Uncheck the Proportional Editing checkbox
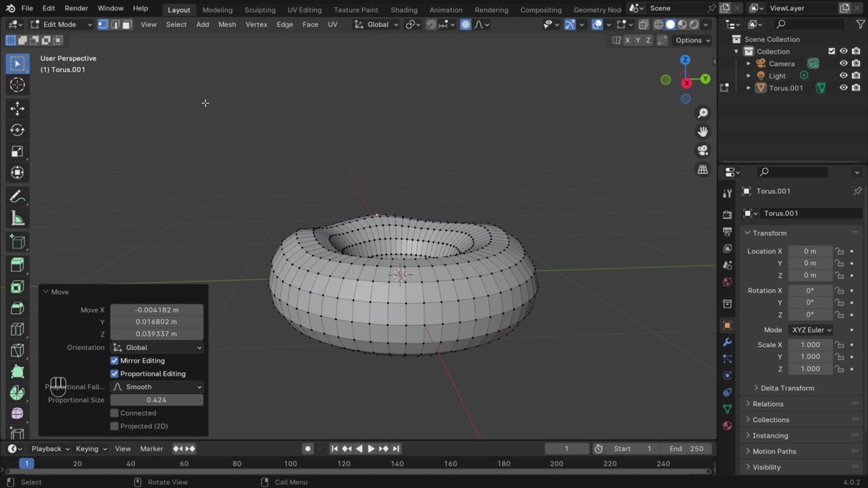 (x=115, y=373)
